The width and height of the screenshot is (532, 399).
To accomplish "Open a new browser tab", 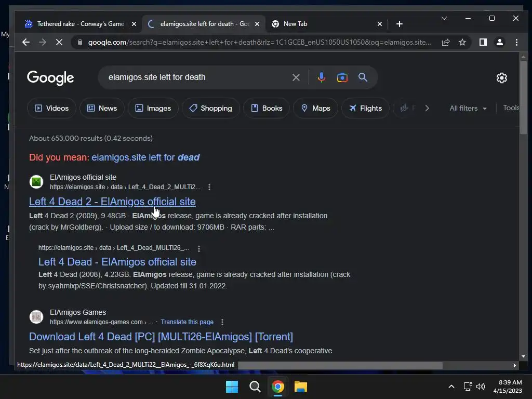I will tap(400, 24).
